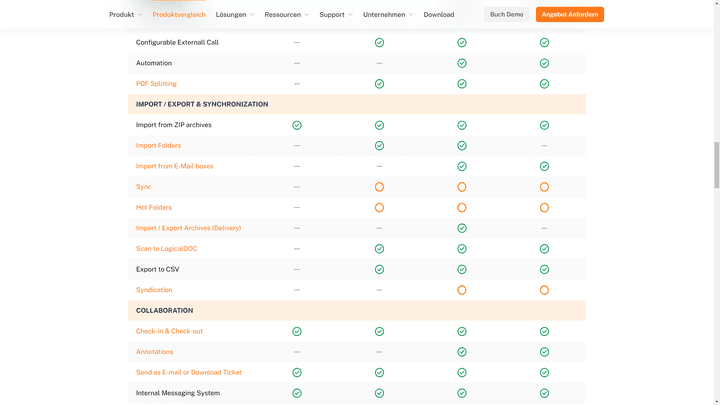
Task: Click the Angebot Anfordern button
Action: pos(569,14)
